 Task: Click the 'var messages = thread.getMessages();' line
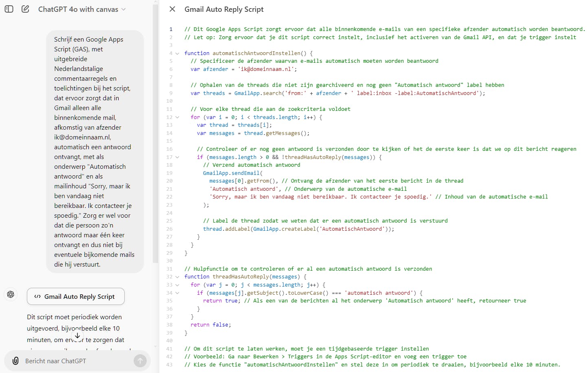click(x=253, y=133)
